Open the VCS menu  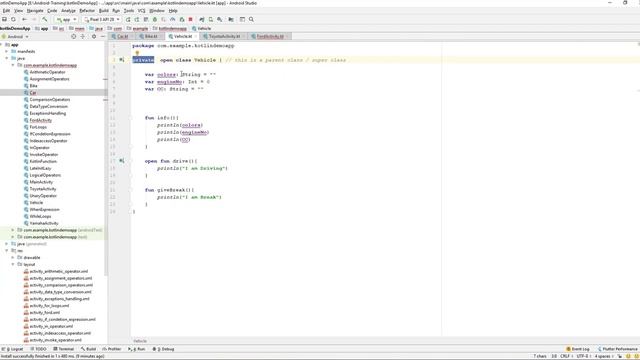tap(142, 11)
